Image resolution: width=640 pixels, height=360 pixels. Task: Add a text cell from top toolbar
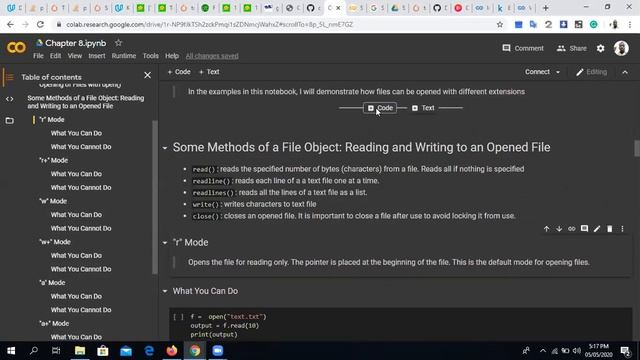pyautogui.click(x=209, y=72)
